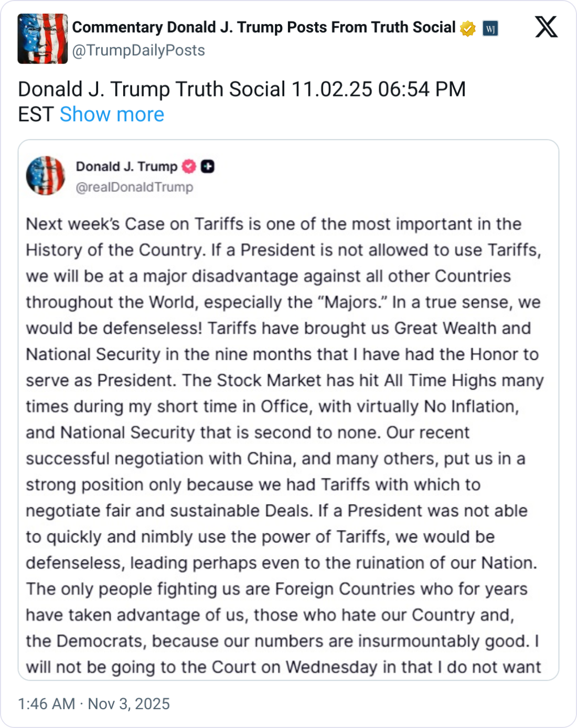Click the WJ affiliate badge icon
This screenshot has height=728, width=577.
click(490, 28)
